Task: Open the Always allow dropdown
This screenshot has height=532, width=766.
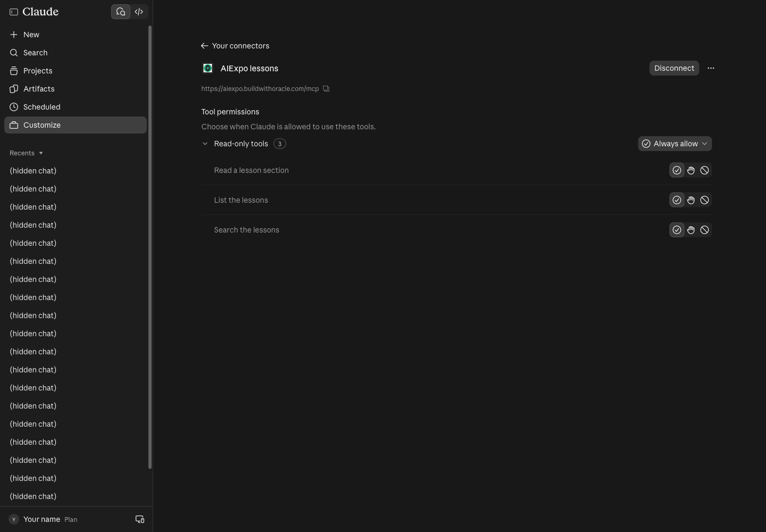Action: coord(675,144)
